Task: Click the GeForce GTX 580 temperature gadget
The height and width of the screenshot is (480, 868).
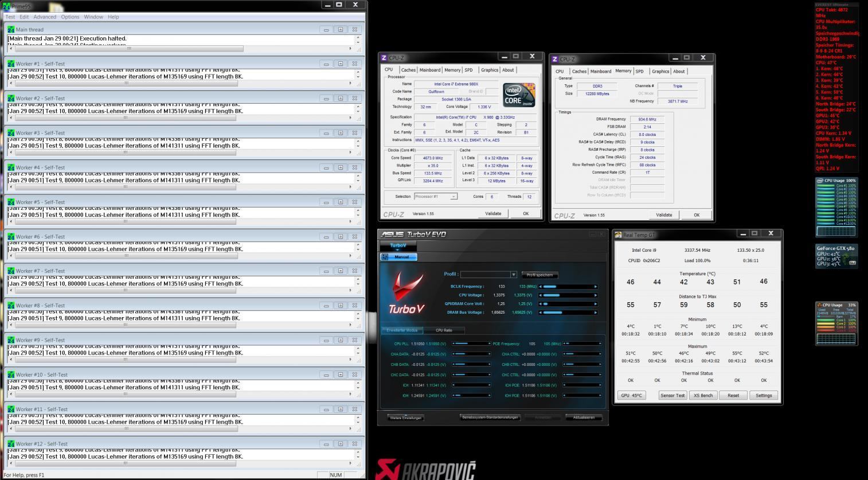Action: click(836, 256)
